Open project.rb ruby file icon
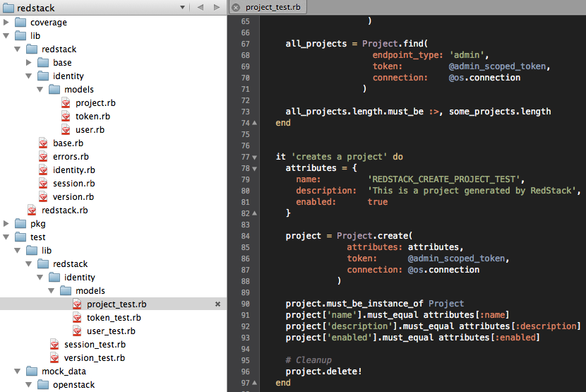This screenshot has height=392, width=586. click(66, 103)
